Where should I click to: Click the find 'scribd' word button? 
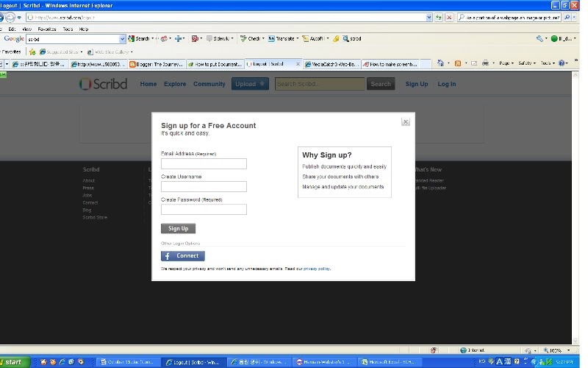(x=352, y=38)
